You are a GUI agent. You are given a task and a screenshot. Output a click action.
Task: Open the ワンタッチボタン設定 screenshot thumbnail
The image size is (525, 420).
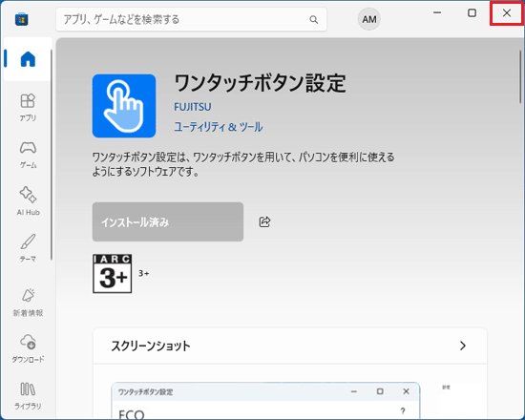pyautogui.click(x=265, y=401)
